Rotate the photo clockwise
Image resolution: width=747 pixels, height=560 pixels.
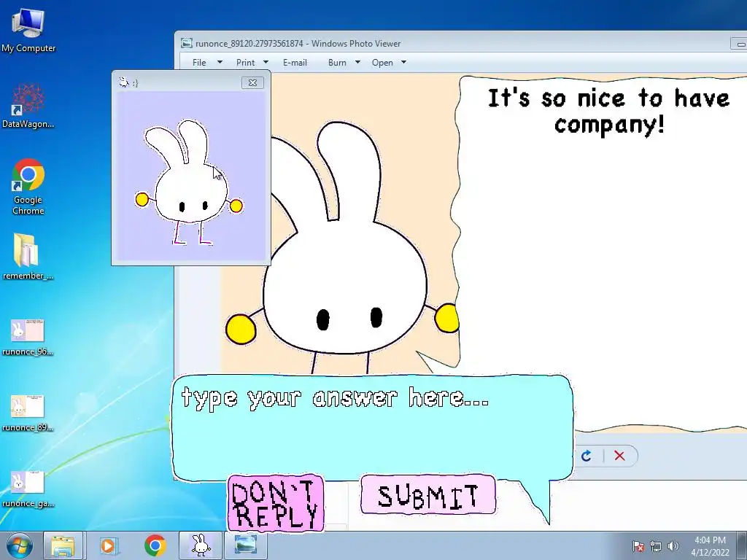coord(586,456)
